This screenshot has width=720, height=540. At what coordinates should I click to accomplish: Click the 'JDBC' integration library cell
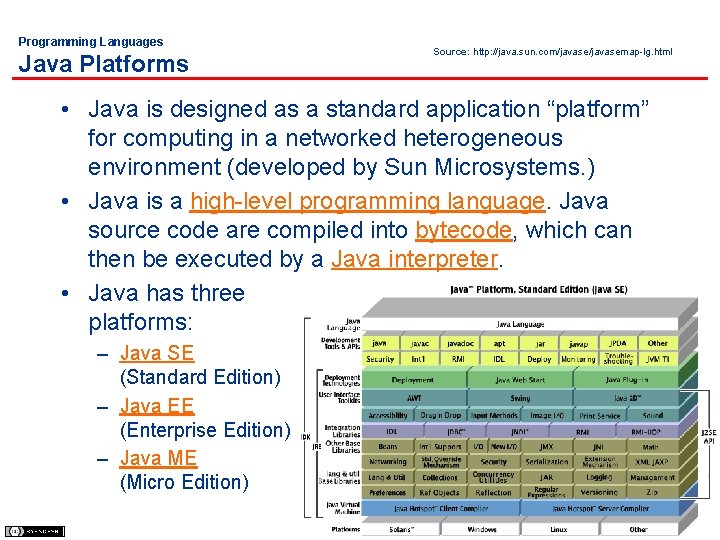point(456,432)
